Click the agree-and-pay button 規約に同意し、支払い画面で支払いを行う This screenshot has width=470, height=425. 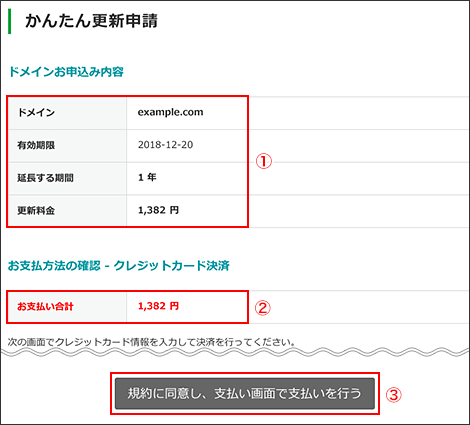click(245, 393)
